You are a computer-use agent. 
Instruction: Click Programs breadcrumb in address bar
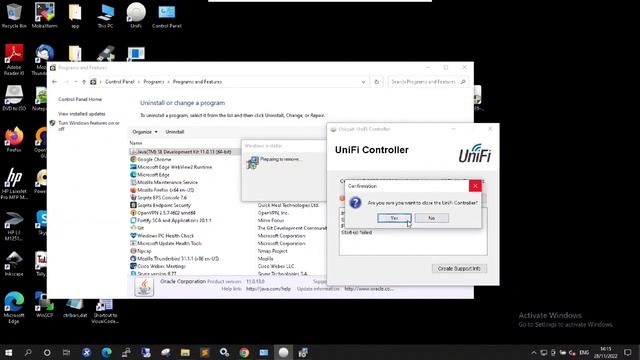[153, 82]
